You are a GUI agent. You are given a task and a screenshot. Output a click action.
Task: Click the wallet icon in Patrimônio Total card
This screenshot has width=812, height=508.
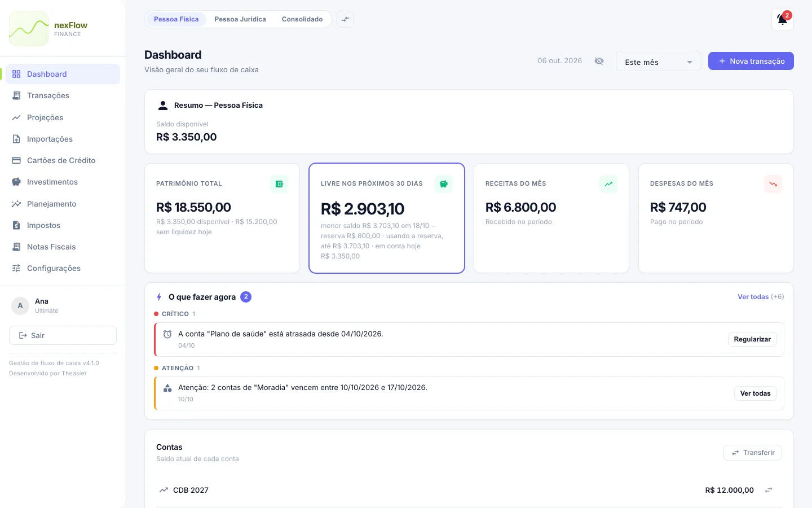tap(279, 184)
